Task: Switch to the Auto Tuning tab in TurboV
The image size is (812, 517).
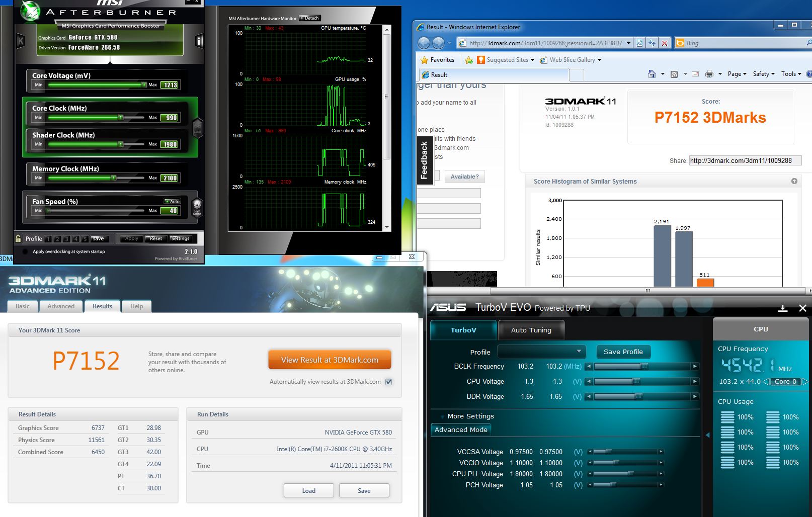Action: [x=531, y=330]
